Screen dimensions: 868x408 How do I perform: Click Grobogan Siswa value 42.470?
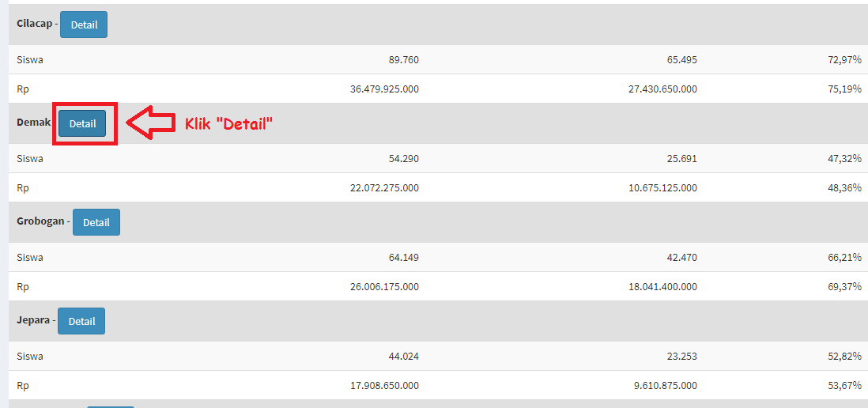682,258
